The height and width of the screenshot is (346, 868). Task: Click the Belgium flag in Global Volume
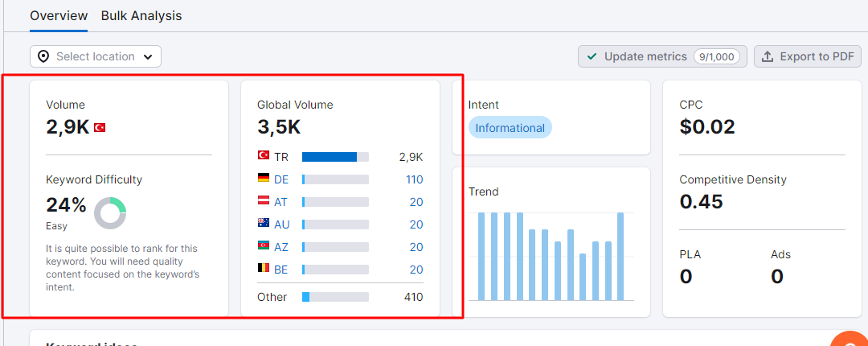(x=264, y=268)
